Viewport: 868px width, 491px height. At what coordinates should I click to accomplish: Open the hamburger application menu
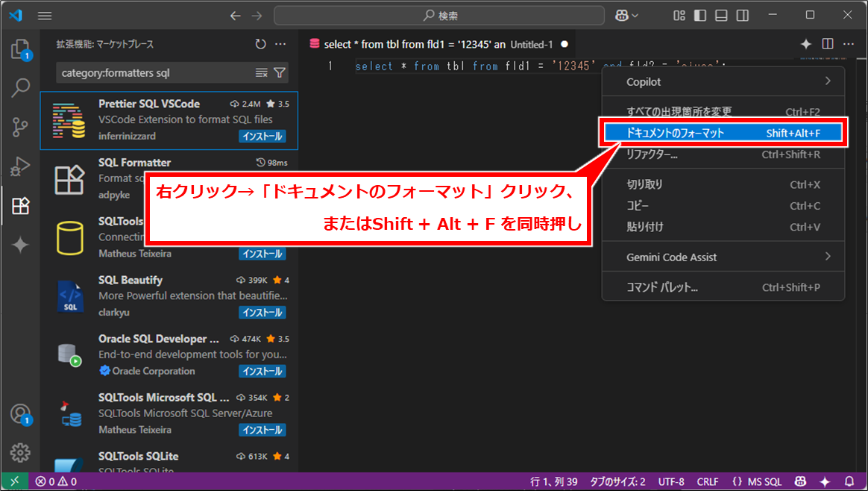point(45,16)
